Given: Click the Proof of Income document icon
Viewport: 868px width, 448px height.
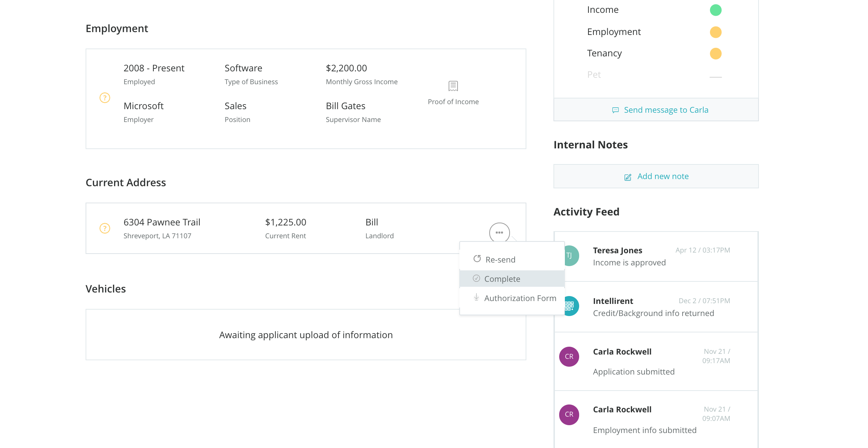Looking at the screenshot, I should (x=453, y=86).
